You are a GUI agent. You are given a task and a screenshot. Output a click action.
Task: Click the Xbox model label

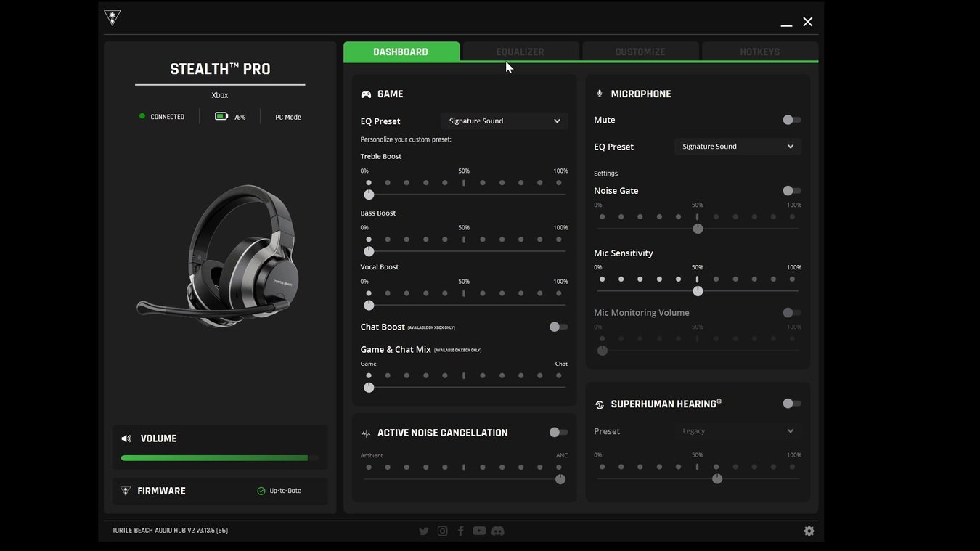(220, 95)
